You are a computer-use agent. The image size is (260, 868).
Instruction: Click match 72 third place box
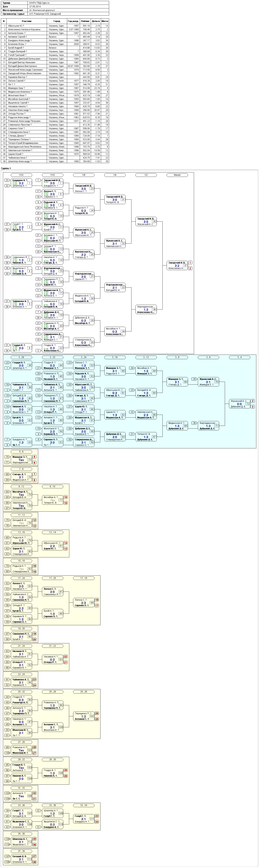240,404
